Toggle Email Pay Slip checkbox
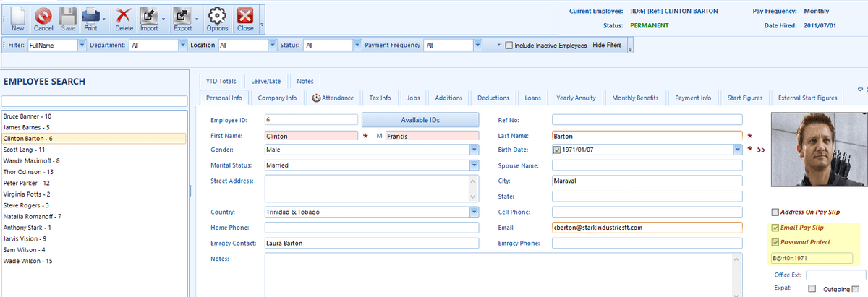 click(775, 228)
